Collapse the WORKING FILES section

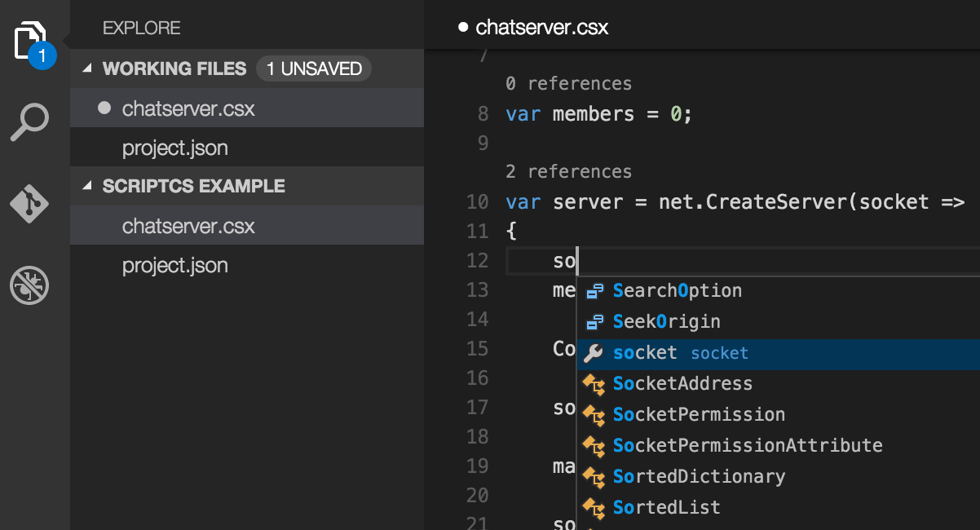pos(86,68)
